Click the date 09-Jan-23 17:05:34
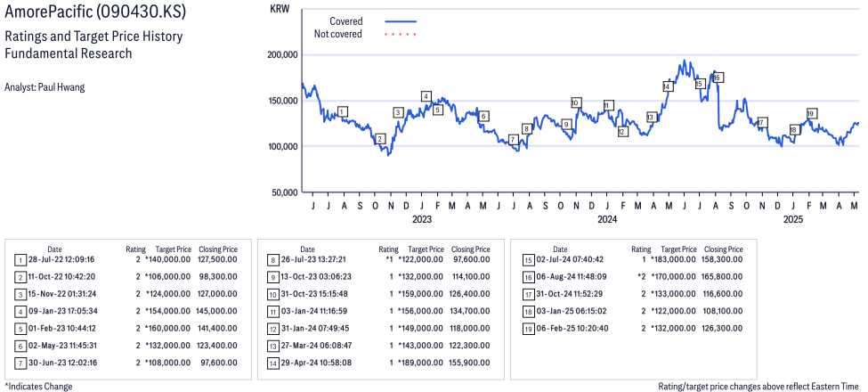 click(62, 311)
